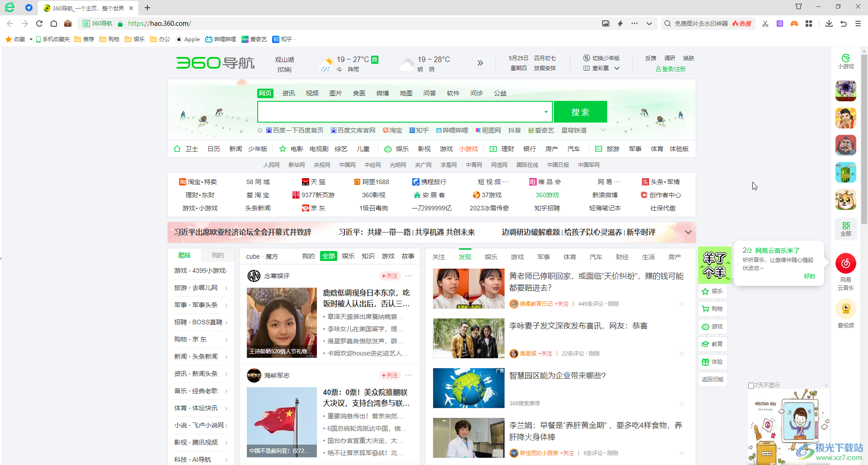
Task: Click the browser forward arrow
Action: (x=25, y=24)
